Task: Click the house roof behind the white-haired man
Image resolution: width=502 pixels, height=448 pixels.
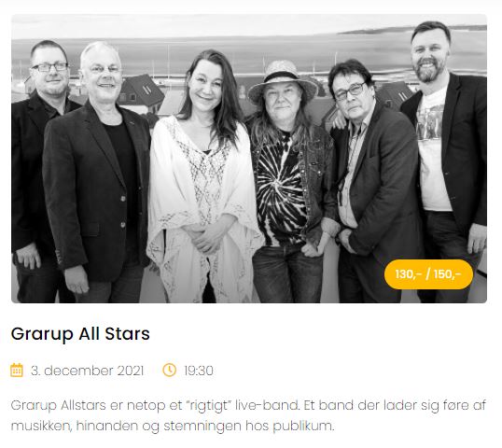Action: click(142, 91)
